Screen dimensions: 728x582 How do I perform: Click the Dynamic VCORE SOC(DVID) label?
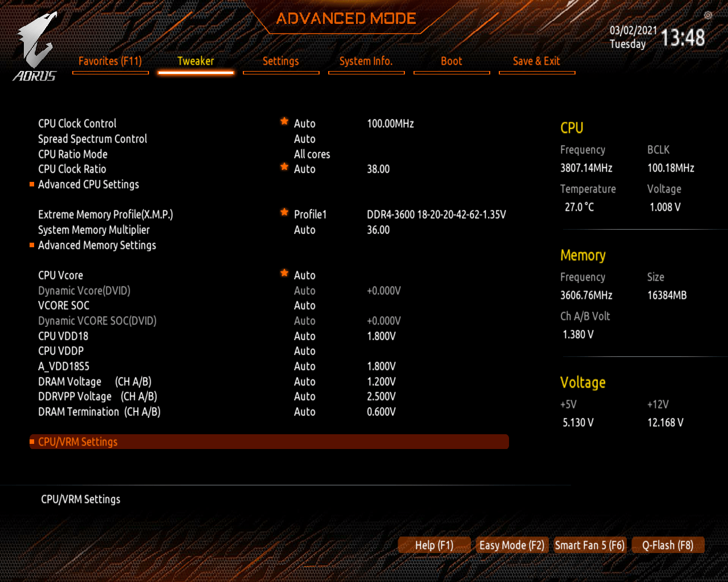pyautogui.click(x=97, y=321)
